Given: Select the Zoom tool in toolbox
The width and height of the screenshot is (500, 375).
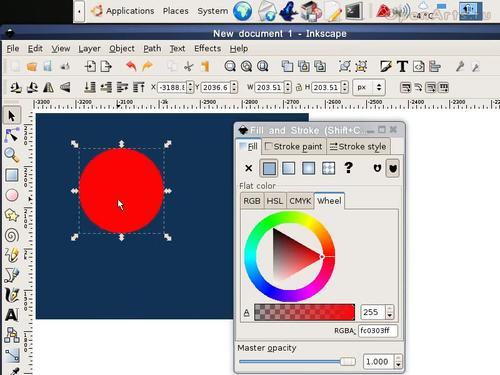Looking at the screenshot, I should 12,155.
